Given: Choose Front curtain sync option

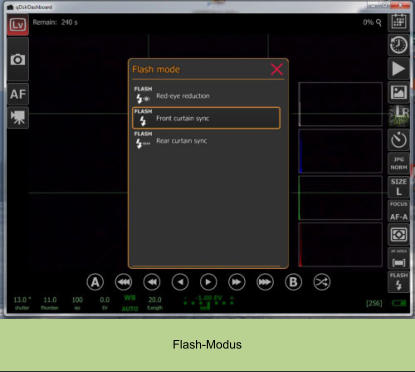Looking at the screenshot, I should click(206, 118).
